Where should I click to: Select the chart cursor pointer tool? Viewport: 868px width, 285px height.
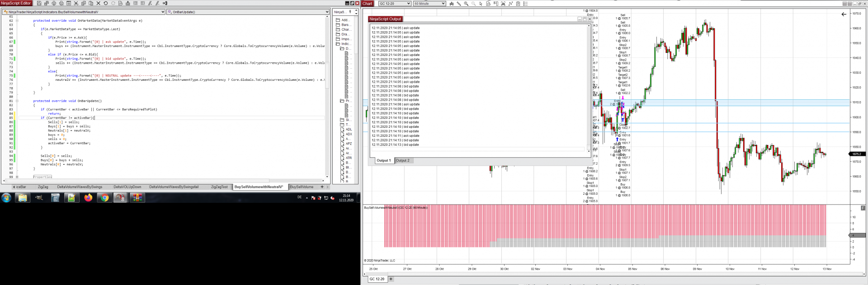click(481, 4)
